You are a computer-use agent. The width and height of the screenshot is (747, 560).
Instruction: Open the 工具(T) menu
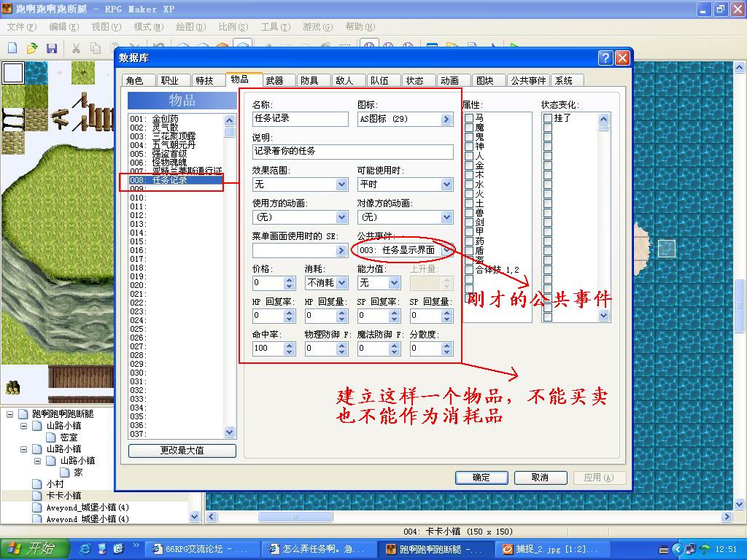click(x=275, y=27)
